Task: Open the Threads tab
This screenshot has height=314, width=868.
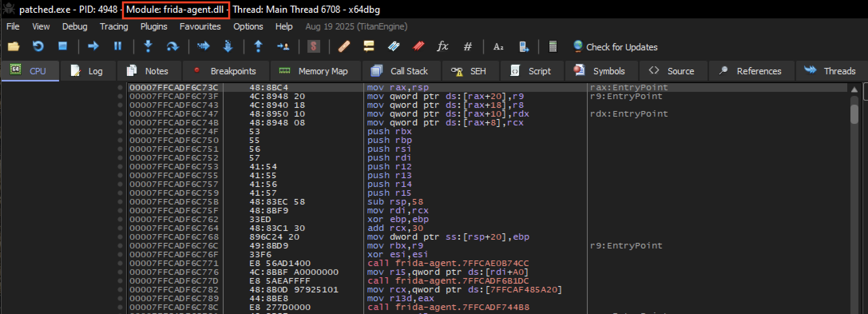Action: pos(832,71)
